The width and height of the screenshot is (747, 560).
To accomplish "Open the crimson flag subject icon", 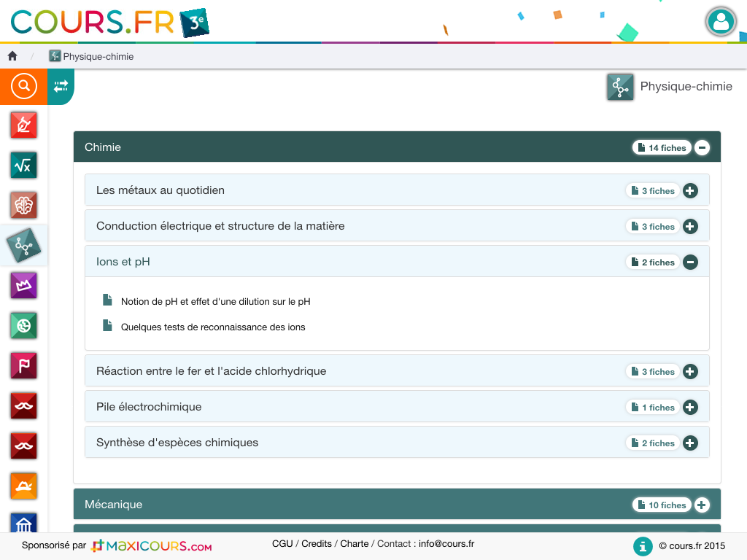I will click(24, 366).
